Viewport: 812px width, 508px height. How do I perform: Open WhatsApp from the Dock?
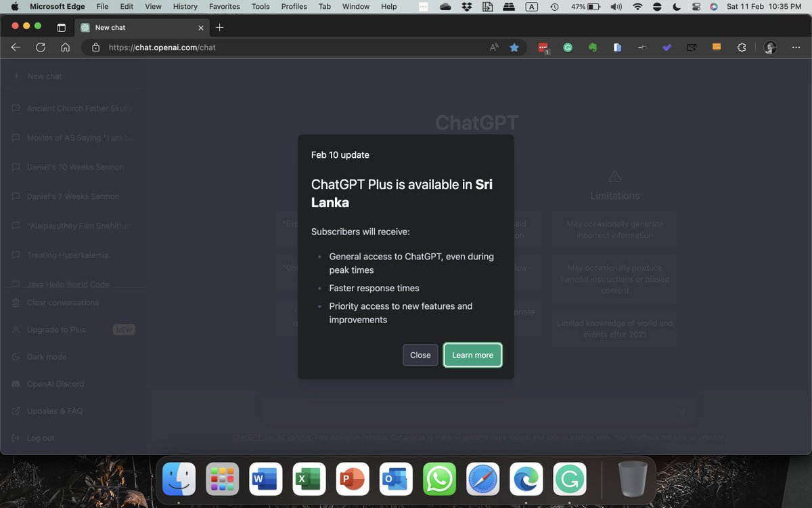click(x=439, y=480)
